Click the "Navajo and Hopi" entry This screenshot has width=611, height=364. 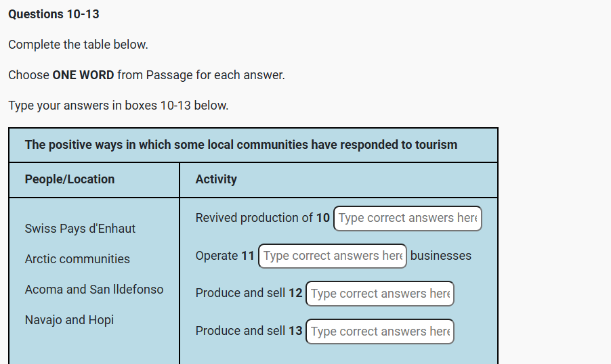pyautogui.click(x=69, y=320)
